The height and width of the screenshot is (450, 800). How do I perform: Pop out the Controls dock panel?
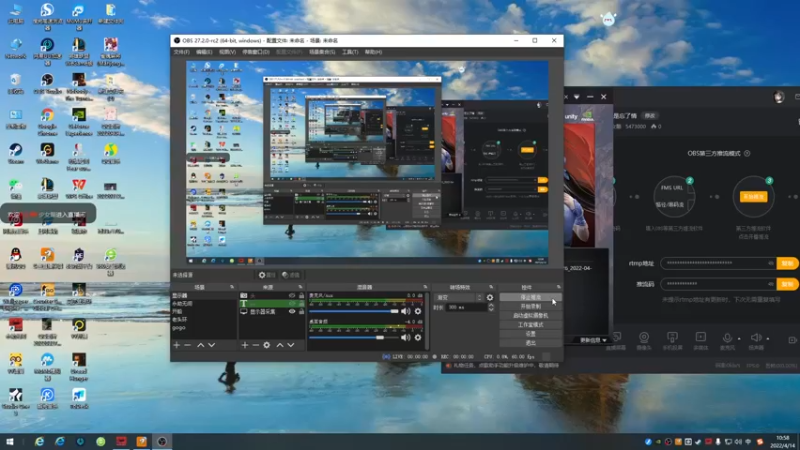pos(559,287)
